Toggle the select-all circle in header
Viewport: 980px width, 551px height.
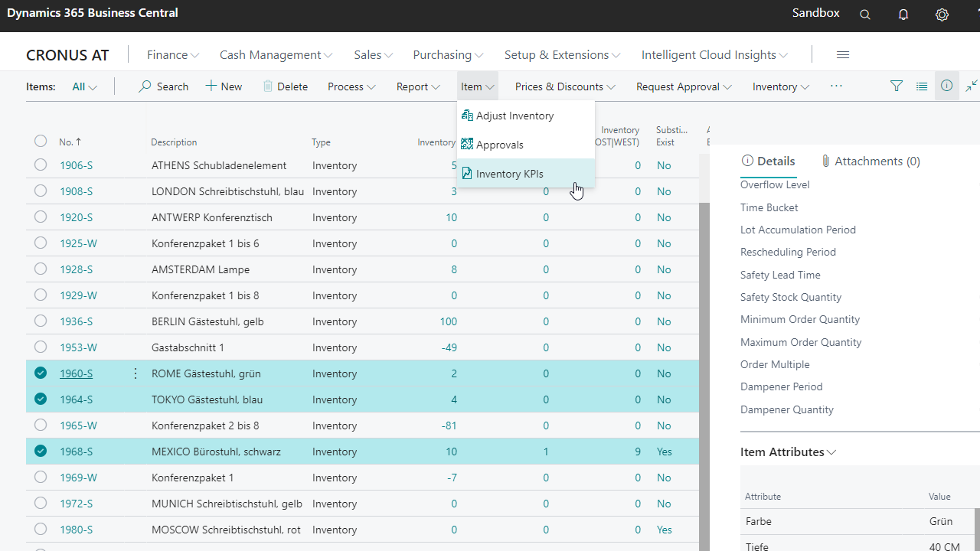(x=41, y=142)
